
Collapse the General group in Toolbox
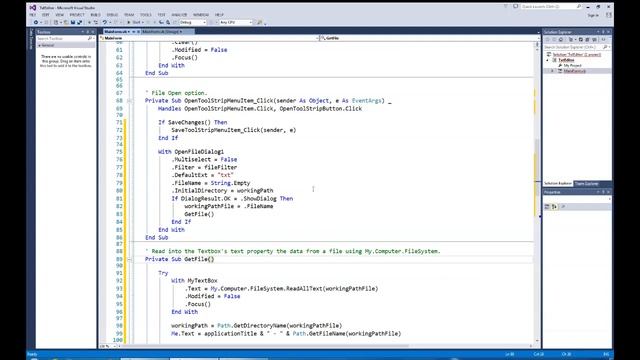tap(40, 45)
